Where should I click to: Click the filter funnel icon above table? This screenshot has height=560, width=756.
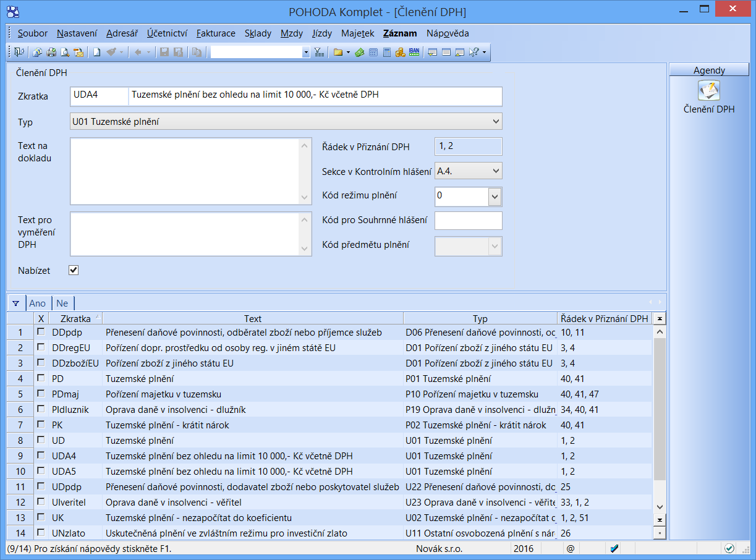[16, 303]
